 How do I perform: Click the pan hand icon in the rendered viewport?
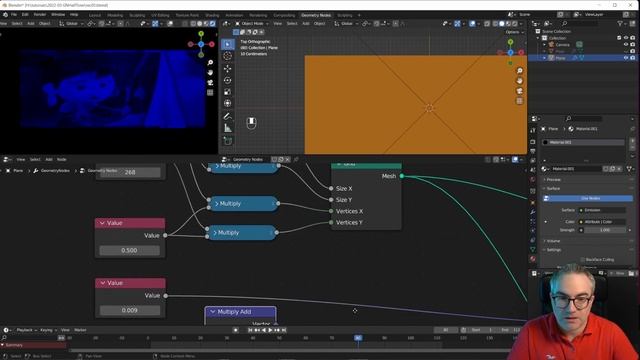[x=210, y=73]
